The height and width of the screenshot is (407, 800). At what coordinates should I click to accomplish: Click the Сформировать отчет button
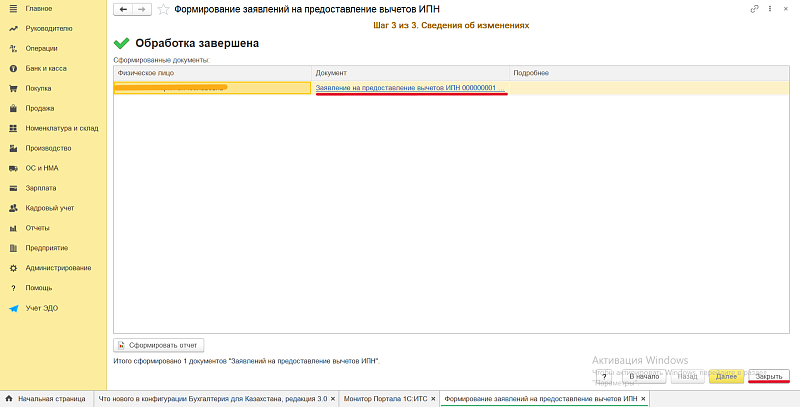(160, 345)
